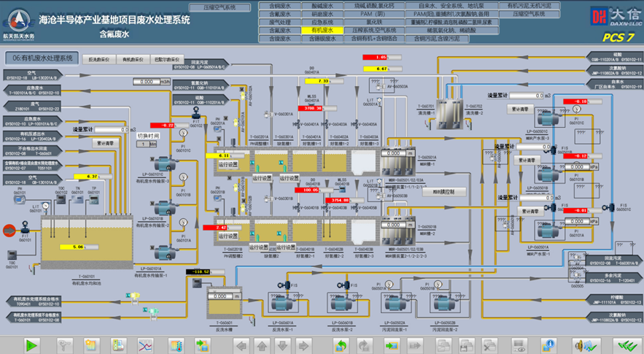
Task: Click 累计清零 button beside 切换时间
Action: point(105,144)
